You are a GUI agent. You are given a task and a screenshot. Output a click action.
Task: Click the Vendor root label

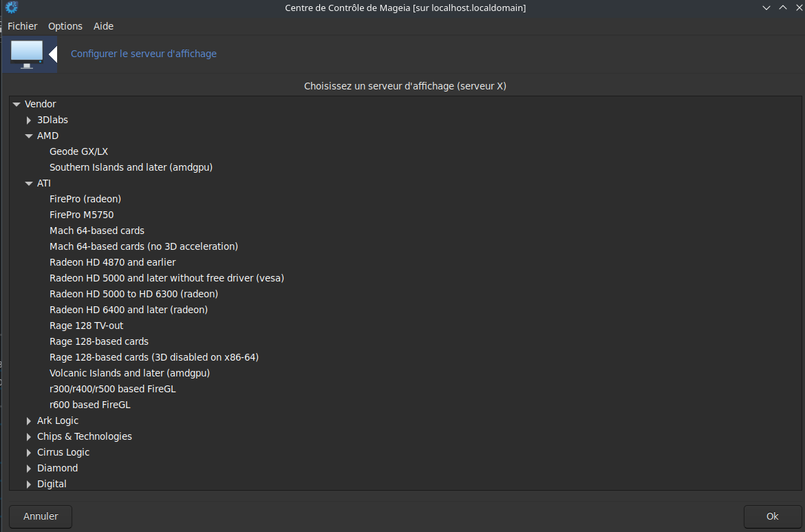[41, 104]
